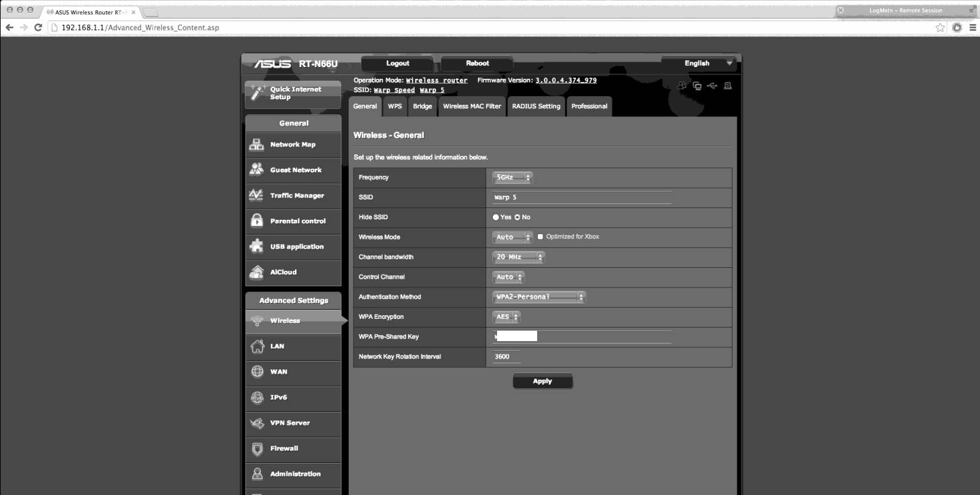Click the printer status icon in header

(727, 86)
